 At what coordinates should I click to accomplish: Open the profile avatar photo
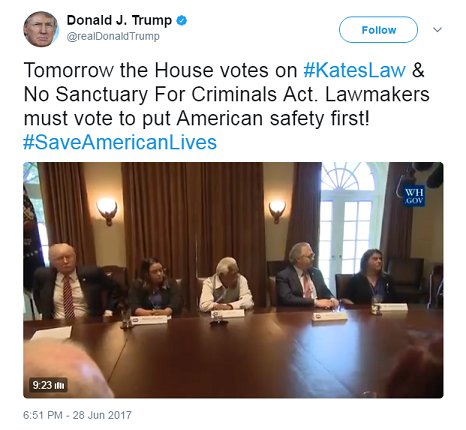(41, 29)
